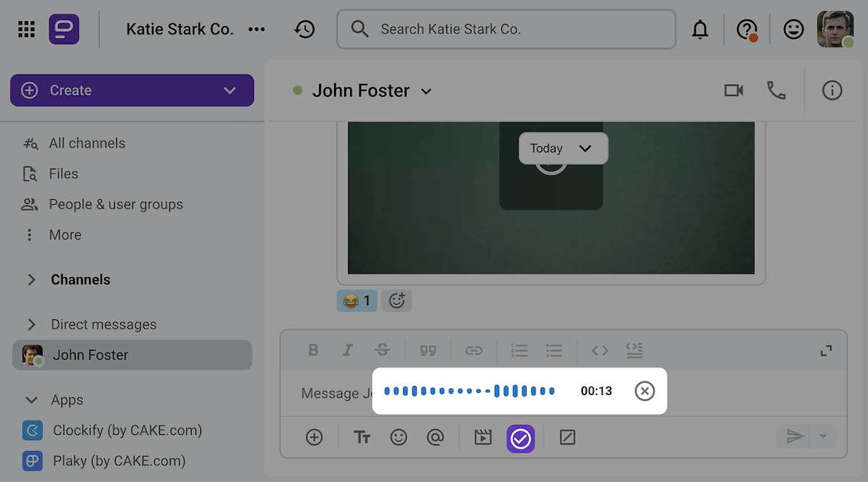Insert an @mention in the message
The image size is (868, 482).
click(x=436, y=437)
